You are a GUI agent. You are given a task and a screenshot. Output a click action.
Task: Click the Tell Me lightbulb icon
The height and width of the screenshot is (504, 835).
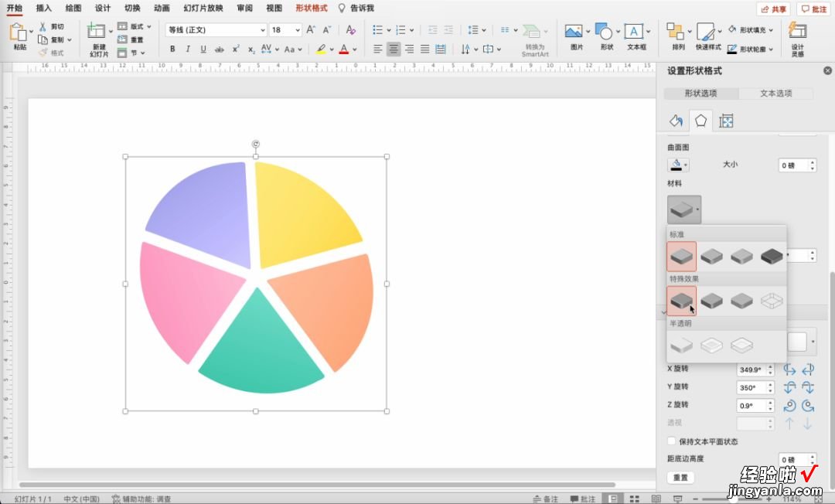point(342,8)
